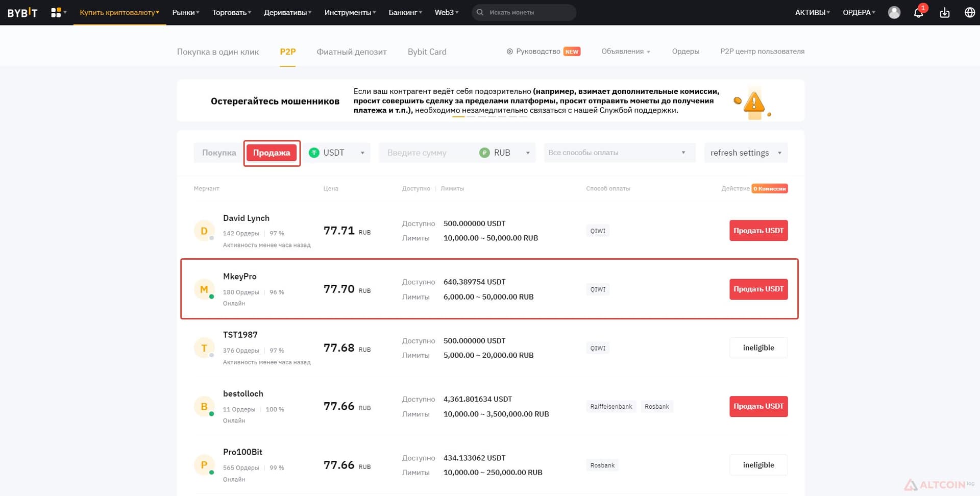Image resolution: width=980 pixels, height=496 pixels.
Task: Open the ОРДЕРА menu
Action: (859, 12)
